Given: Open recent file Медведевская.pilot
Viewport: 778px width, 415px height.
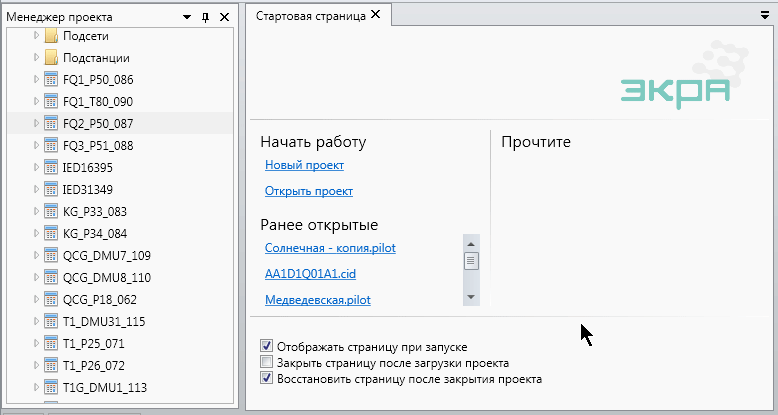Looking at the screenshot, I should 318,300.
